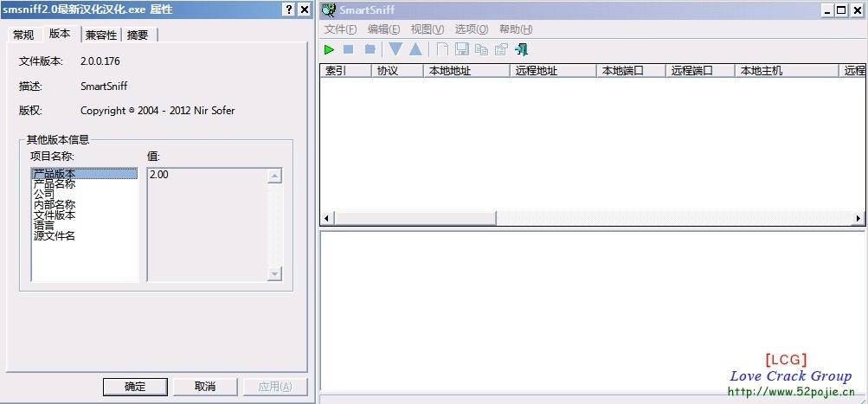Click the exit door toolbar icon

click(x=521, y=49)
